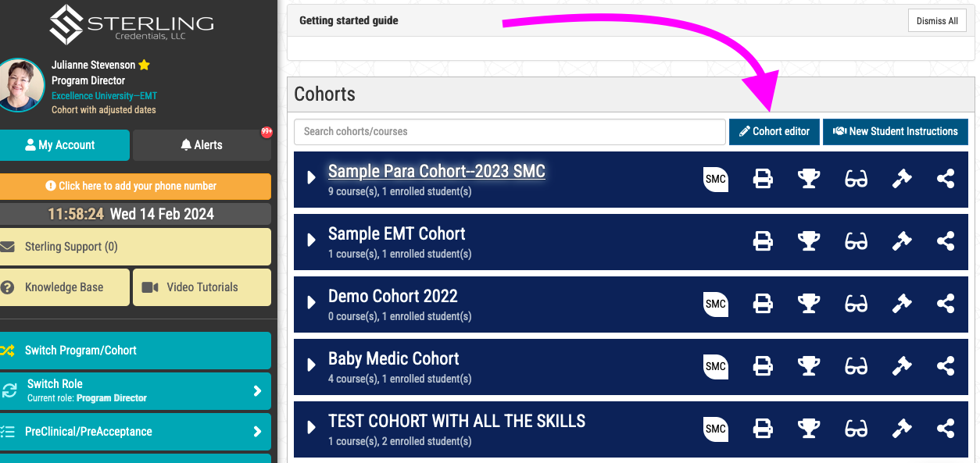
Task: Click inside the search cohorts/courses field
Action: click(x=508, y=131)
